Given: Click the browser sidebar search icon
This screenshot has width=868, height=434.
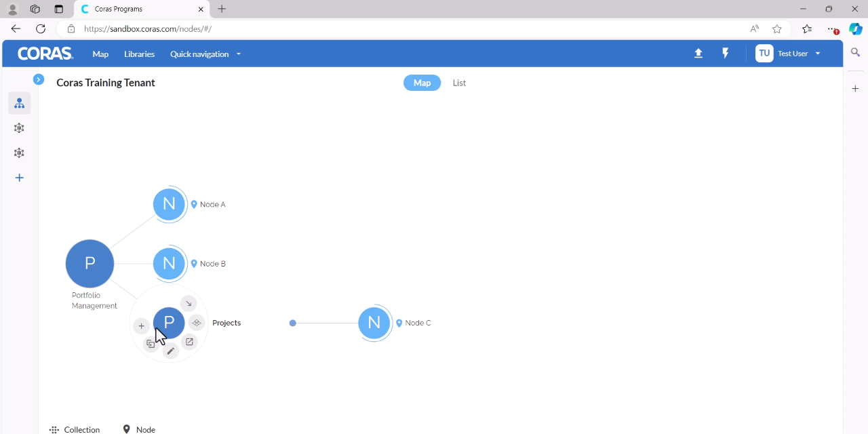Looking at the screenshot, I should pos(855,52).
